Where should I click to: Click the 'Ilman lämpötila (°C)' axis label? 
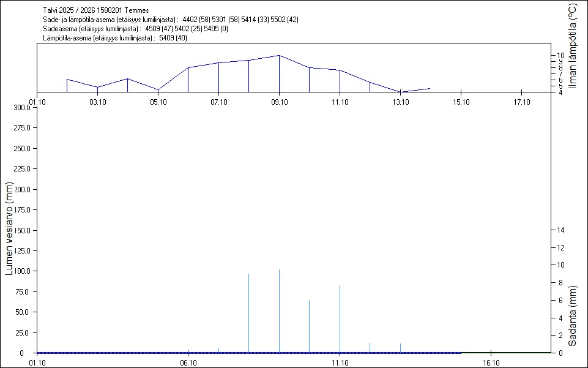[x=572, y=47]
